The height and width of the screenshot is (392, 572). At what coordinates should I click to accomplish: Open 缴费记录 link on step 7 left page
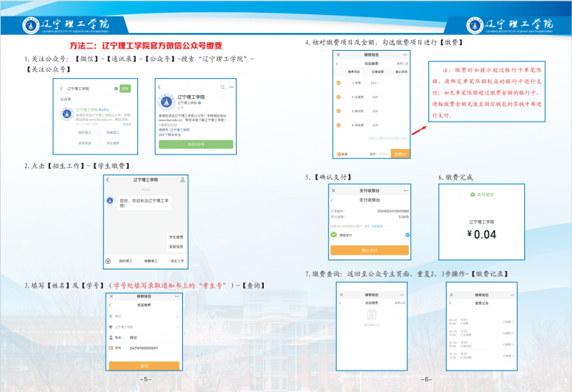[400, 303]
